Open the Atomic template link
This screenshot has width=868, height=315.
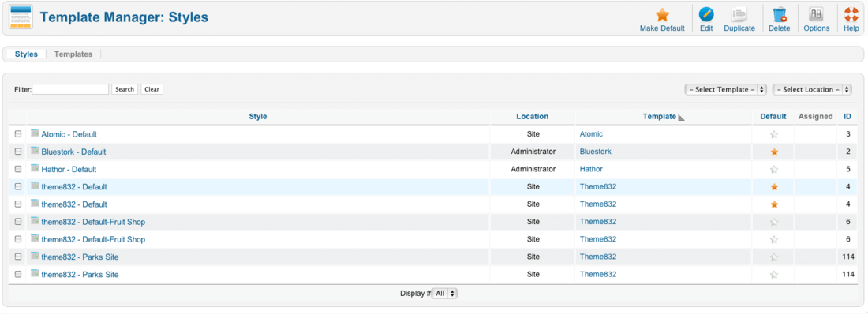pos(591,134)
